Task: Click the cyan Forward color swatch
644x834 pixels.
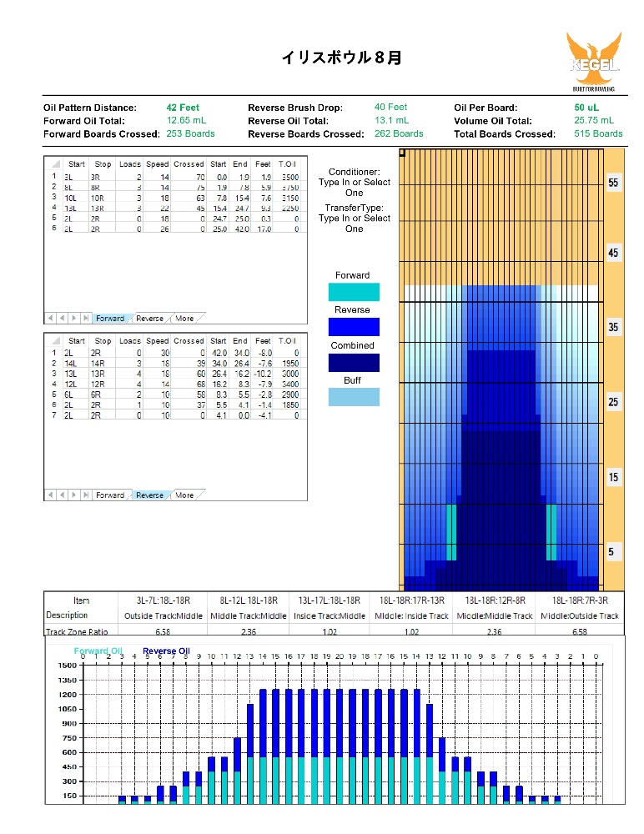Action: (x=354, y=292)
